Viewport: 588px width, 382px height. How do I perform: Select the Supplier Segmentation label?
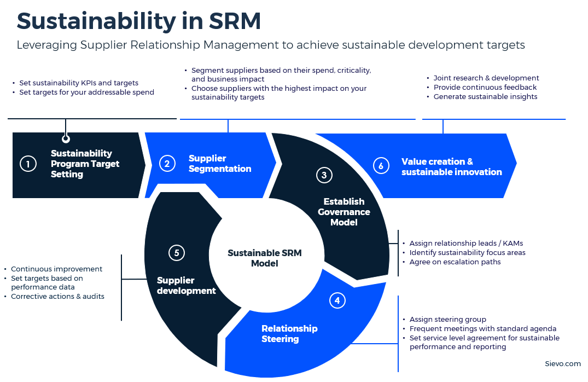point(220,164)
